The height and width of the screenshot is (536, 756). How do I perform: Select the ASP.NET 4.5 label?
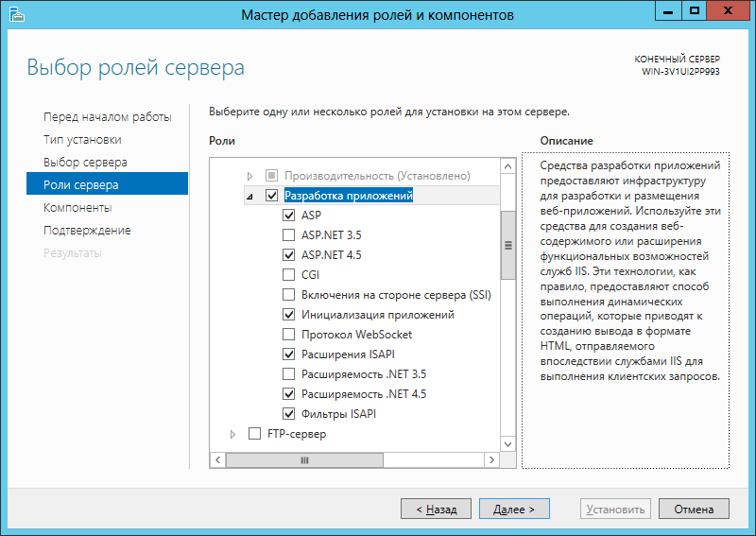pos(332,254)
